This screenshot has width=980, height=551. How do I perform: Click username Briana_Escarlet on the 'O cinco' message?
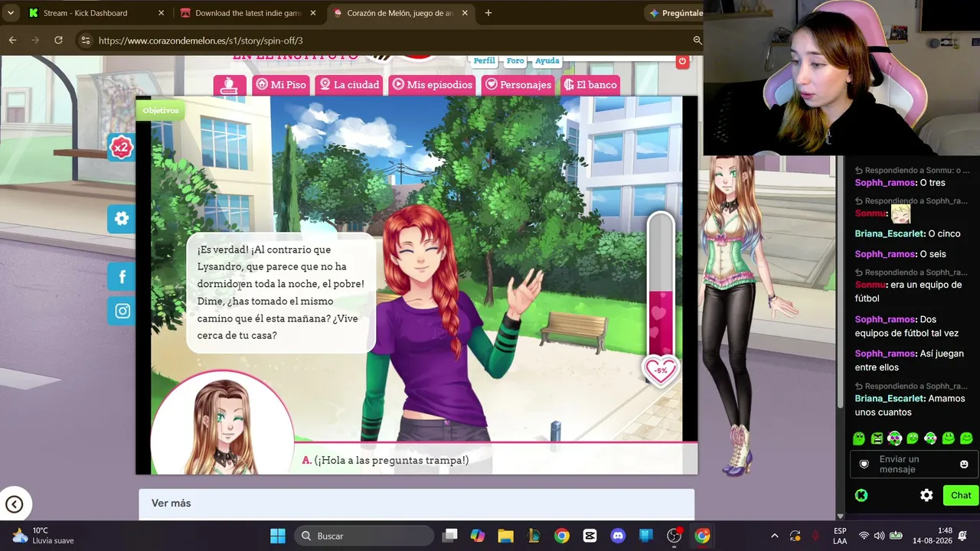click(889, 233)
